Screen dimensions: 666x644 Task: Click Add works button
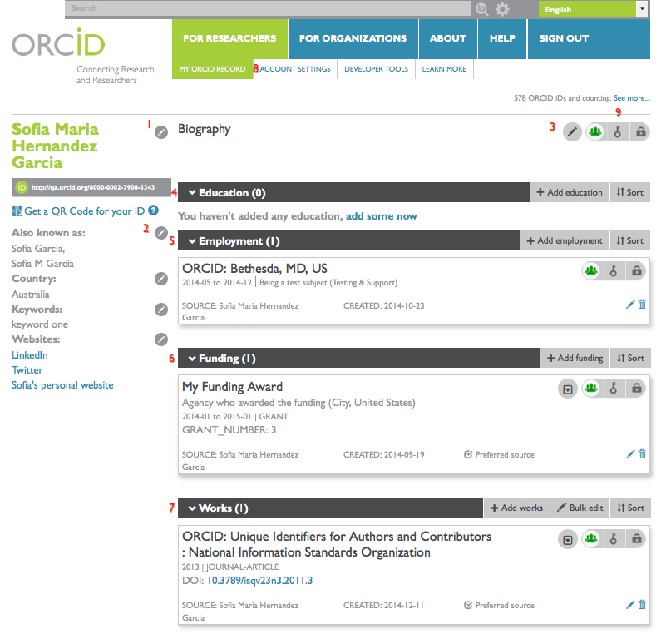(x=516, y=508)
